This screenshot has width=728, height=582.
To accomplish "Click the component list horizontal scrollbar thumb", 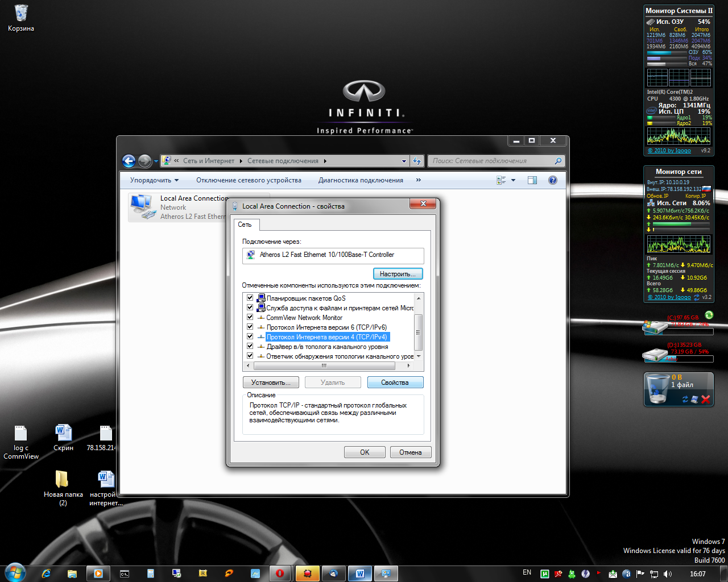I will [324, 365].
